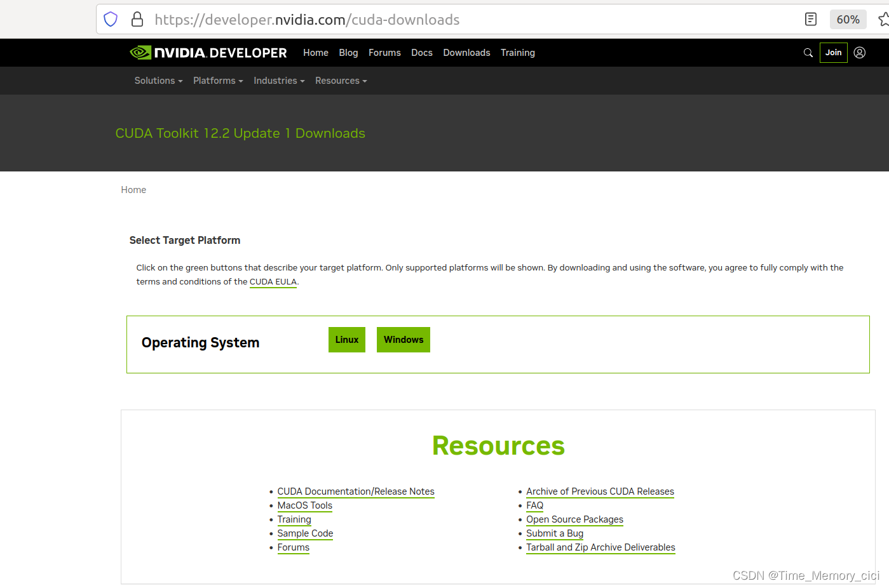The width and height of the screenshot is (889, 588).
Task: Click the CUDA Toolkit 12.2 Update 1 Downloads heading
Action: (x=240, y=133)
